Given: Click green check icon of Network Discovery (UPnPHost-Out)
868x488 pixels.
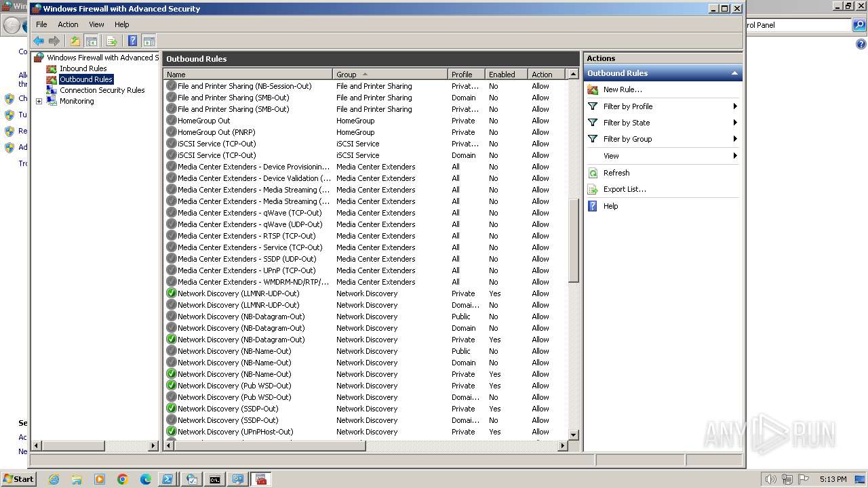Looking at the screenshot, I should 171,432.
